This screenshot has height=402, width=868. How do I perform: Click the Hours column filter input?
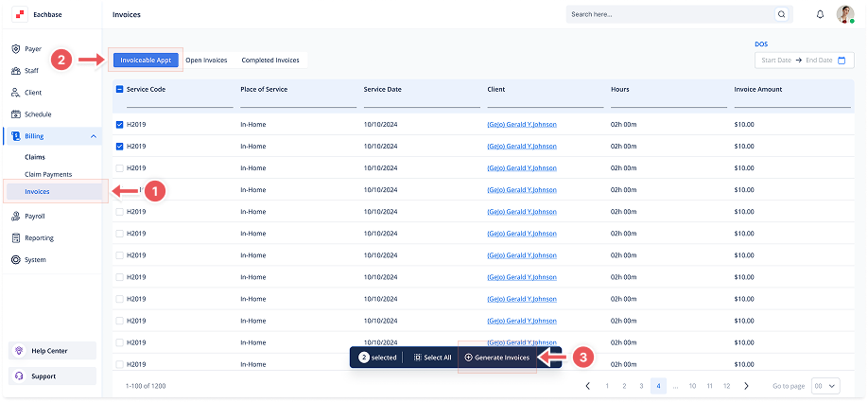point(668,102)
